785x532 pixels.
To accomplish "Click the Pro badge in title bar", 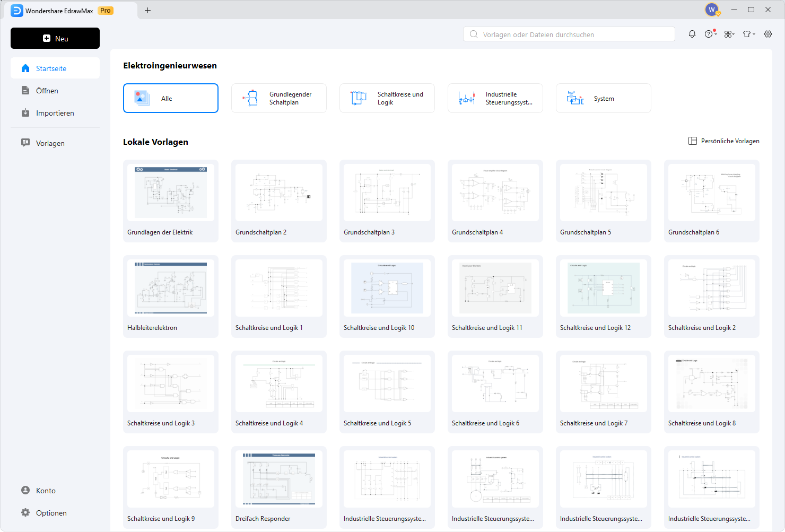I will (x=106, y=11).
